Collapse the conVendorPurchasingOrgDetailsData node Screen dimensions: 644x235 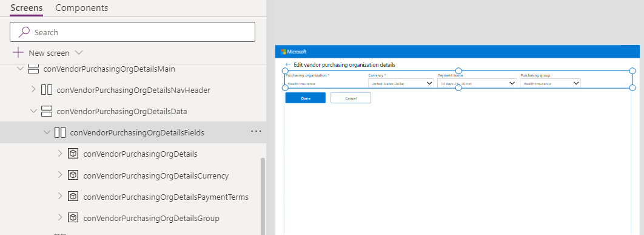click(34, 111)
